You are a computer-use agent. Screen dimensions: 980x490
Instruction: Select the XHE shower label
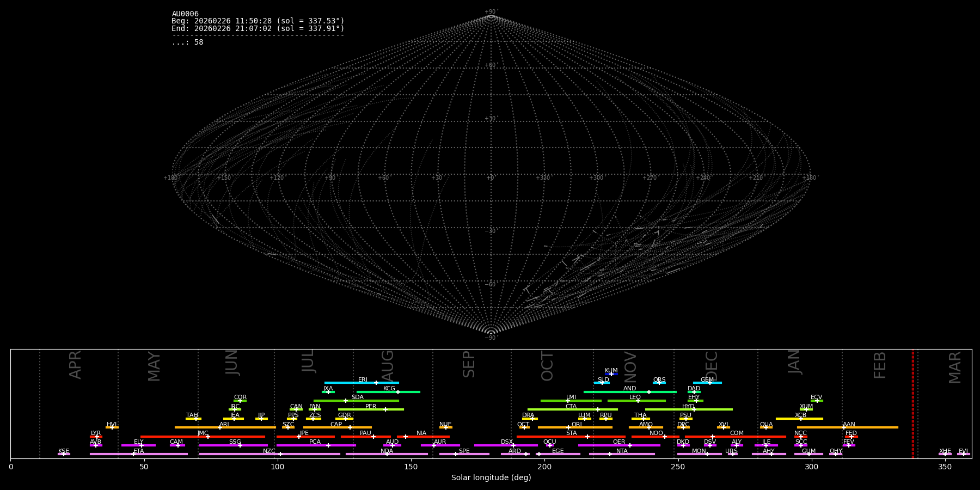945,451
